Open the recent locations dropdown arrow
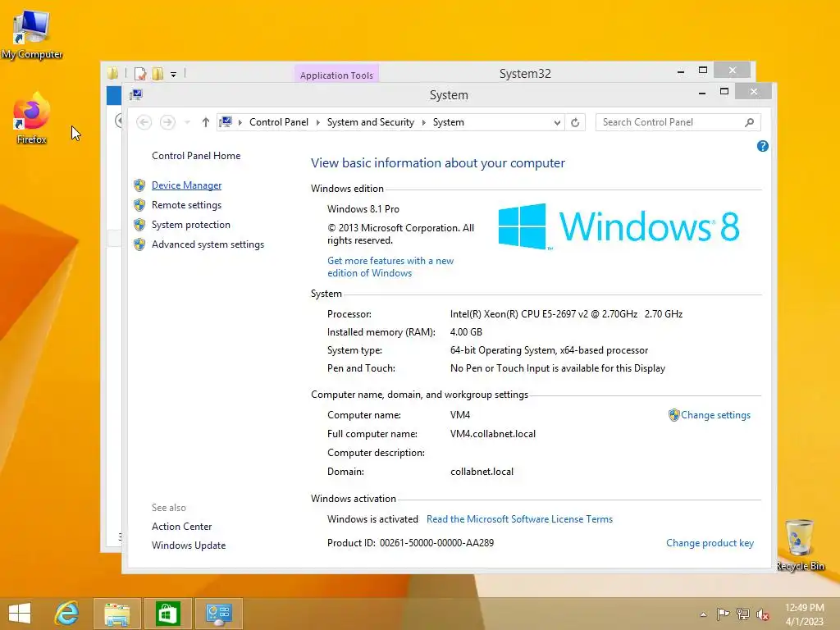Screen dimensions: 840x630 (187, 123)
